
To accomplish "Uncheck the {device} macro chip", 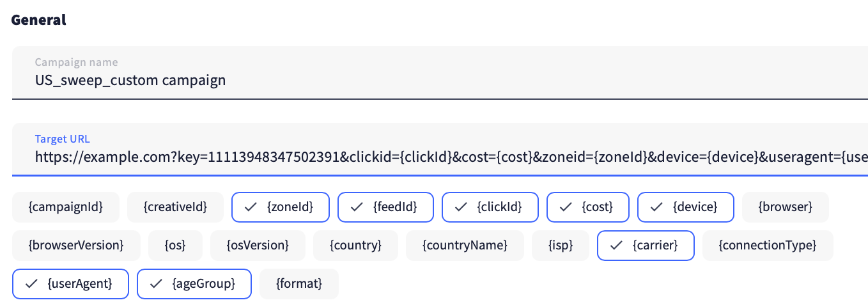I will click(x=686, y=207).
